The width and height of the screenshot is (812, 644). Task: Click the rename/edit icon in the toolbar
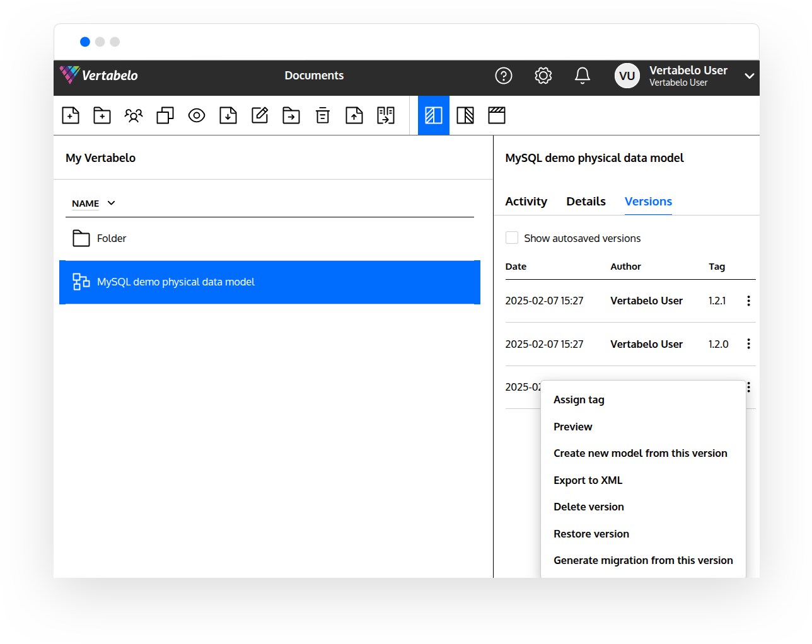click(x=260, y=115)
